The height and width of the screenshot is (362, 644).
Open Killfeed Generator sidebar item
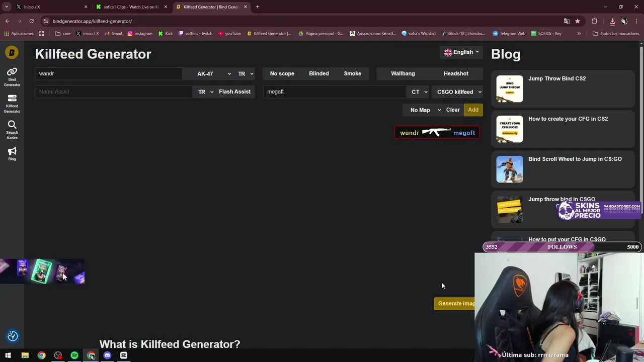tap(12, 103)
